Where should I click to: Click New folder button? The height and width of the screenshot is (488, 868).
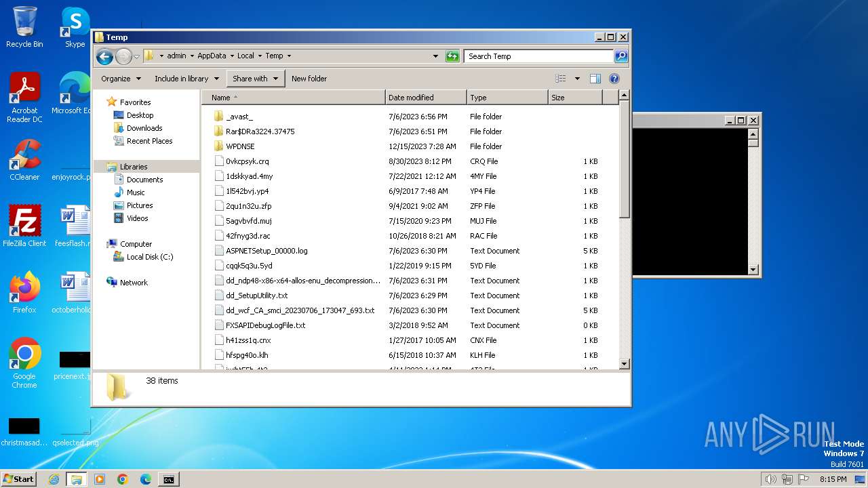point(309,79)
